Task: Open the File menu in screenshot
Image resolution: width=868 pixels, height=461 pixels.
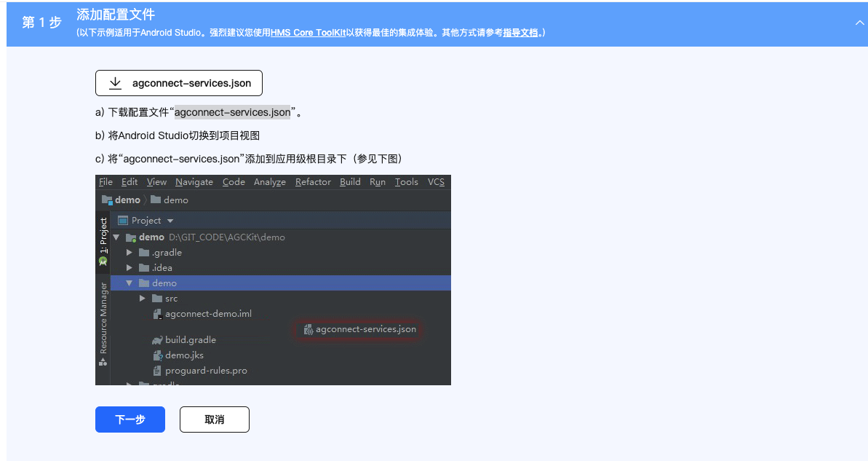Action: (105, 182)
